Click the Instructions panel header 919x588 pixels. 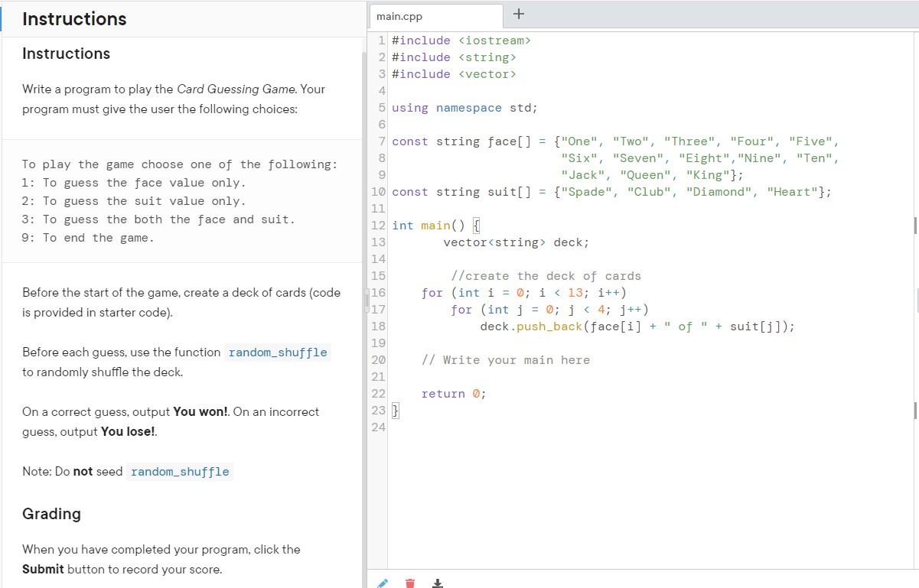182,19
